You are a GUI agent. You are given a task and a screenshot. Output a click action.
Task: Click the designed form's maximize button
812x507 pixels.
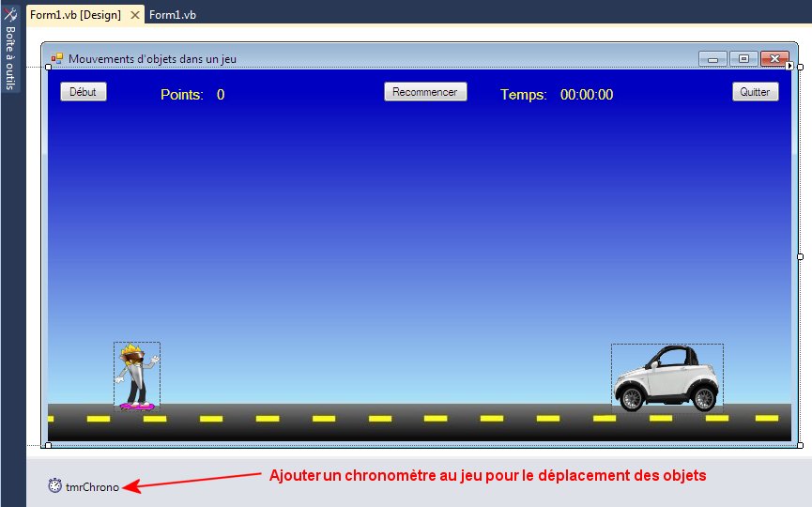coord(743,59)
